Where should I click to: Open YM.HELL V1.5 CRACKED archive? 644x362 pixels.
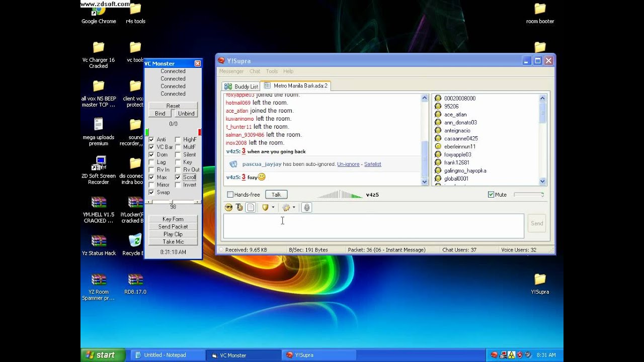99,209
